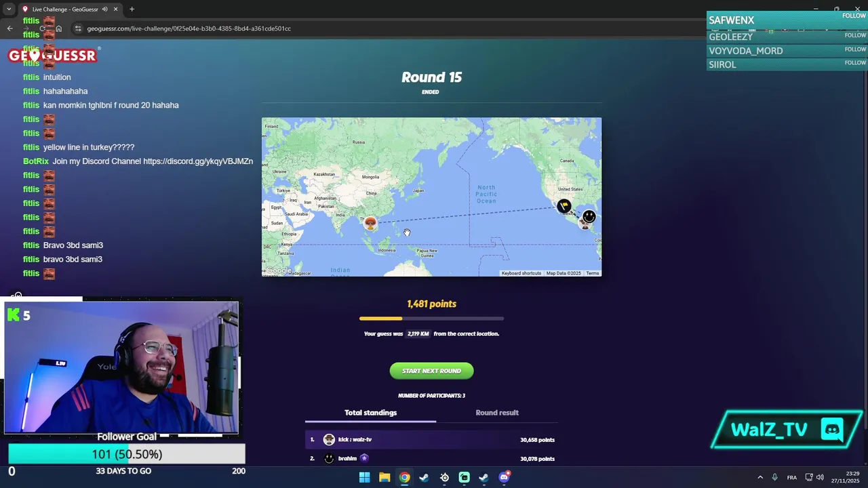Click the Follower Goal progress bar
Viewport: 868px width, 488px height.
point(127,454)
